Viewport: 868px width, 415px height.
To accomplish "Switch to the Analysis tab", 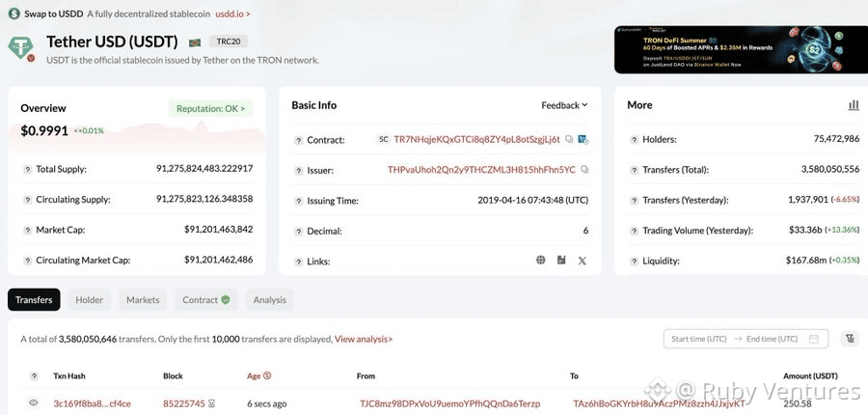I will (270, 300).
